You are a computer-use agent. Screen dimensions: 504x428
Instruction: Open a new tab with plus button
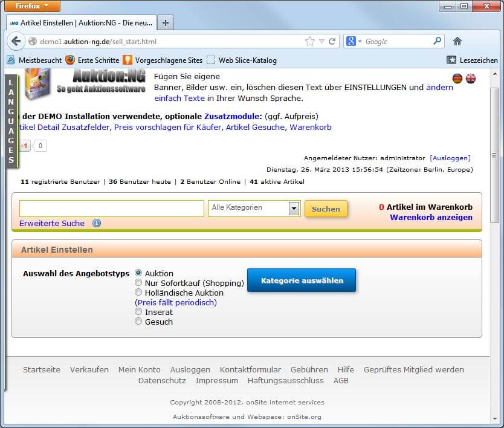click(x=166, y=23)
